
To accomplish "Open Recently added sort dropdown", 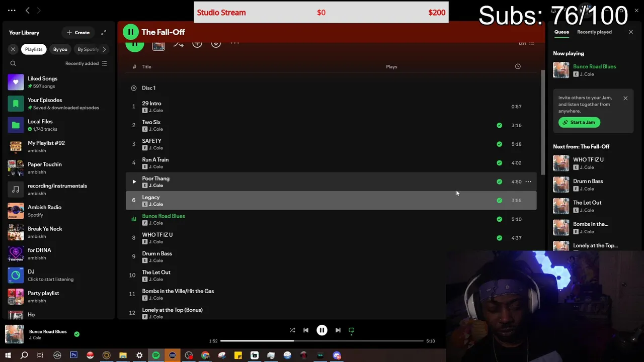I will (x=86, y=63).
